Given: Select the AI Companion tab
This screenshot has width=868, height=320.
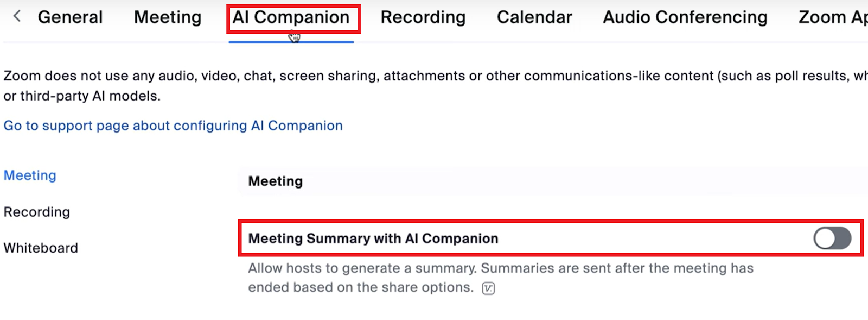Looking at the screenshot, I should click(x=291, y=17).
